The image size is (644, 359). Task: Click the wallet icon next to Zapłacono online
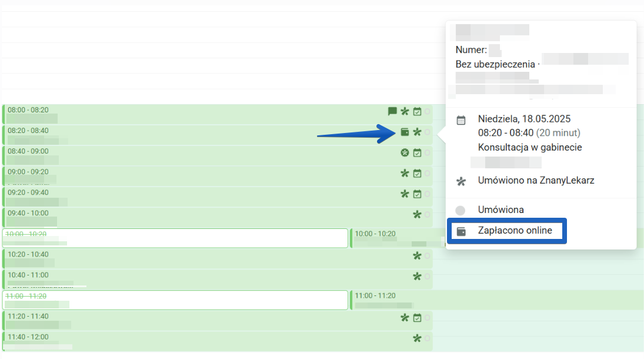461,231
